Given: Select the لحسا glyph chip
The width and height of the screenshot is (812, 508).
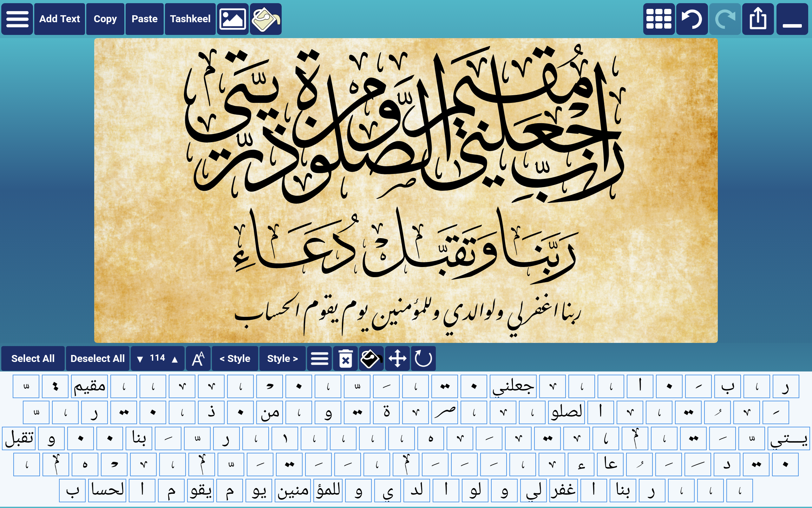Looking at the screenshot, I should pyautogui.click(x=108, y=491).
